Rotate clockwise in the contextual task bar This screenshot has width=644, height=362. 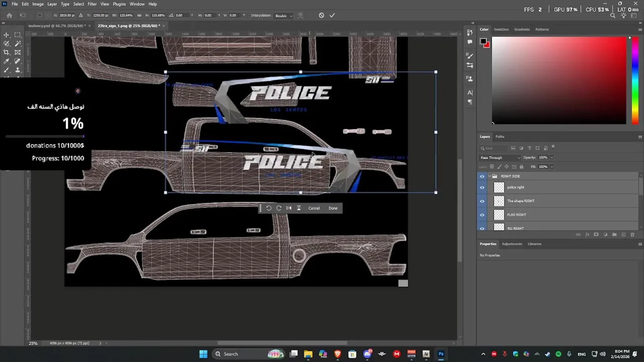tap(279, 208)
